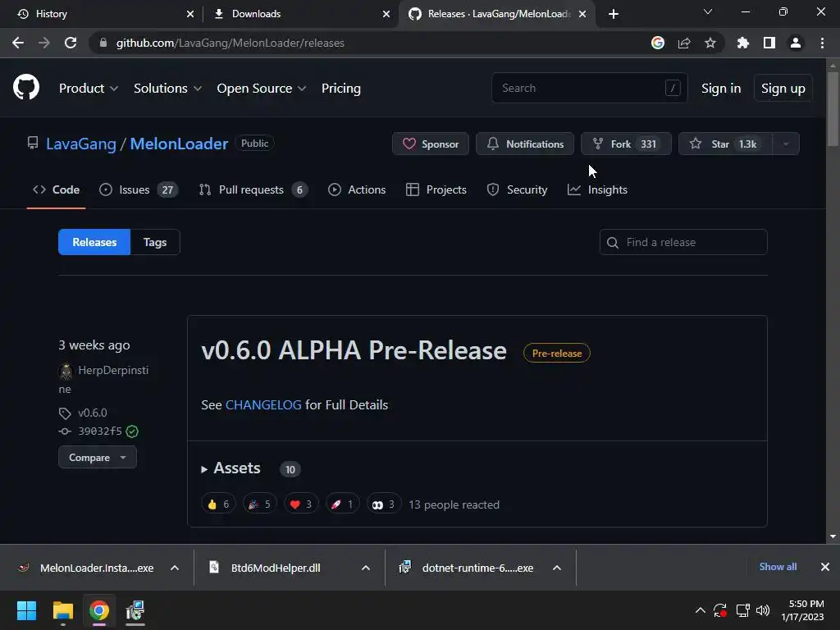
Task: Fork the MelonLoader repository
Action: (x=626, y=144)
